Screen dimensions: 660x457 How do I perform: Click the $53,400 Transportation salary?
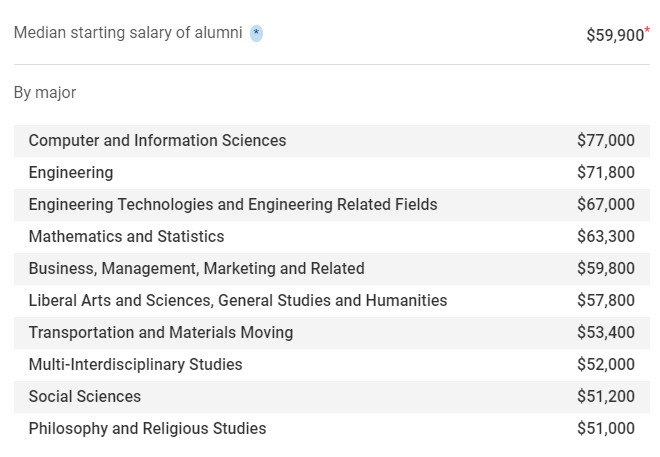pyautogui.click(x=606, y=332)
